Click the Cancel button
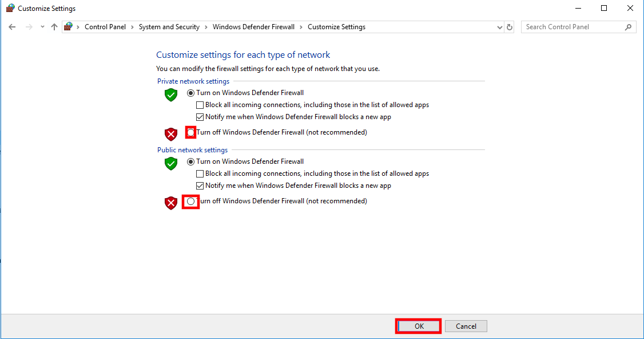644x339 pixels. click(466, 326)
